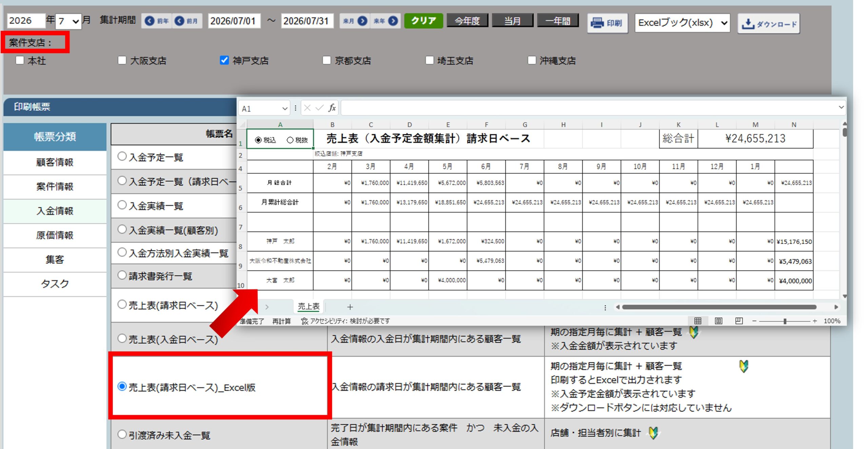Check the 京都支店 checkbox
This screenshot has width=868, height=449.
[327, 60]
